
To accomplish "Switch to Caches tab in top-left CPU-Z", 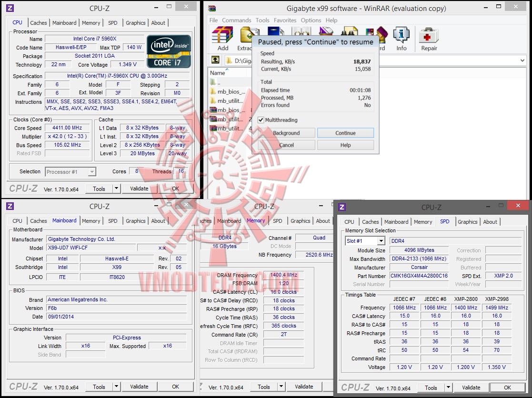I will tap(38, 23).
